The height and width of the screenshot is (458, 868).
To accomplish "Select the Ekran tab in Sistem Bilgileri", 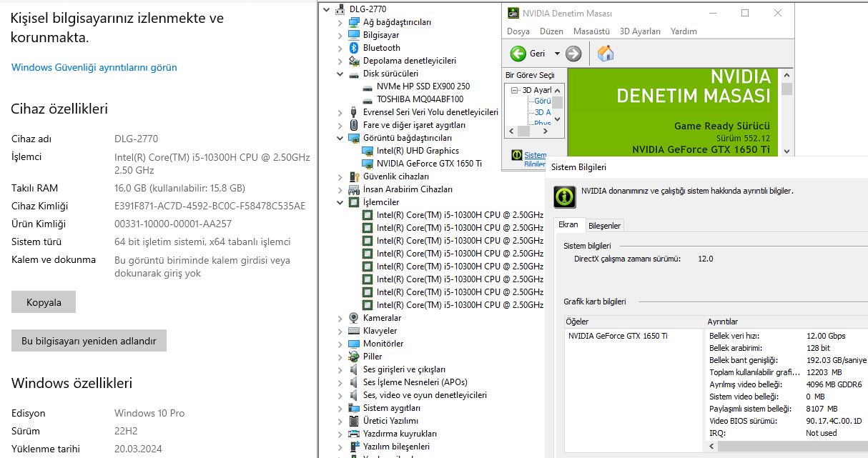I will click(568, 224).
